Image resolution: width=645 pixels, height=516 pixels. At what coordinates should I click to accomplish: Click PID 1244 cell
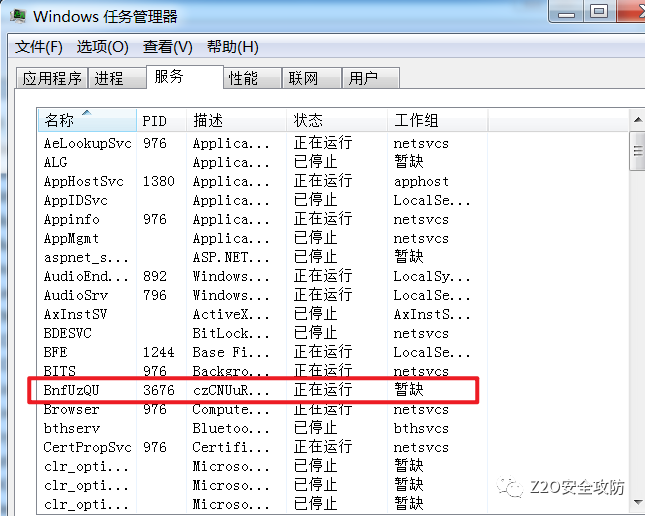pyautogui.click(x=159, y=352)
